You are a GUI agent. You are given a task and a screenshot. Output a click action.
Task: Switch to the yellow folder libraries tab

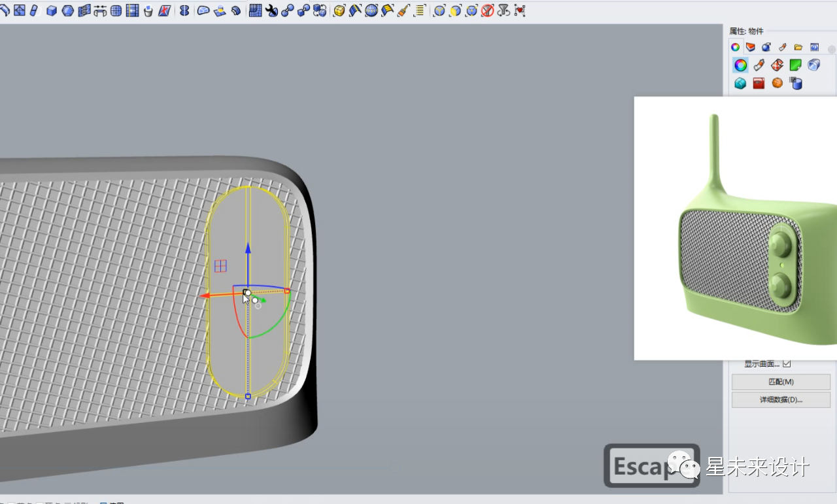point(798,47)
